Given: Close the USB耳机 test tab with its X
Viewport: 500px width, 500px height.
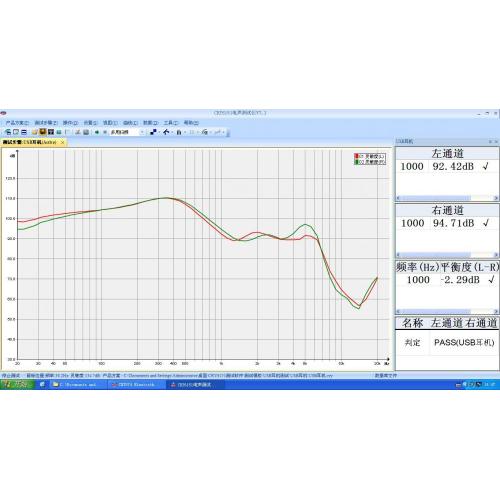Looking at the screenshot, I should pyautogui.click(x=62, y=142).
